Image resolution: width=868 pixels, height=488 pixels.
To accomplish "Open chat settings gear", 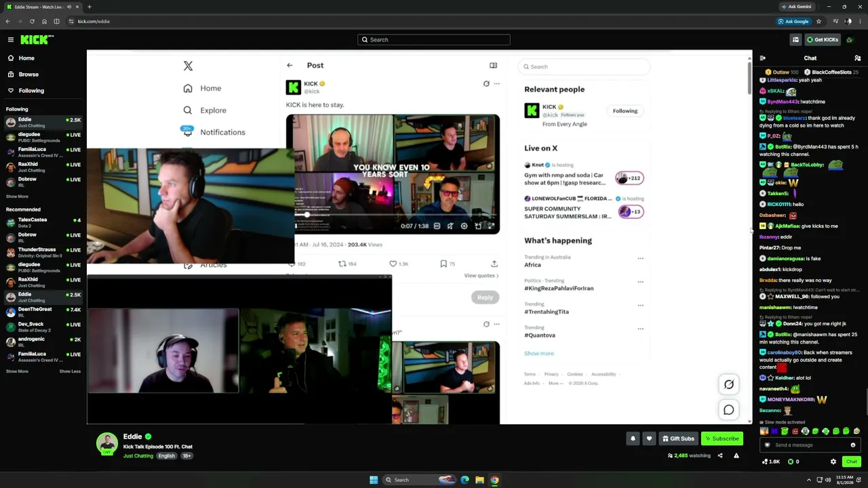I will (x=833, y=462).
